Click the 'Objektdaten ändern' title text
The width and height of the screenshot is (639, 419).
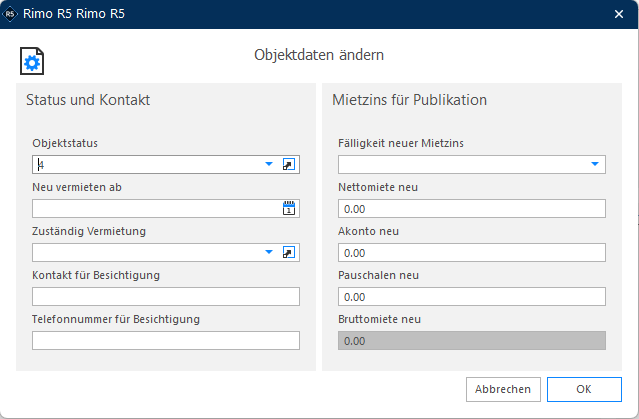pos(319,55)
